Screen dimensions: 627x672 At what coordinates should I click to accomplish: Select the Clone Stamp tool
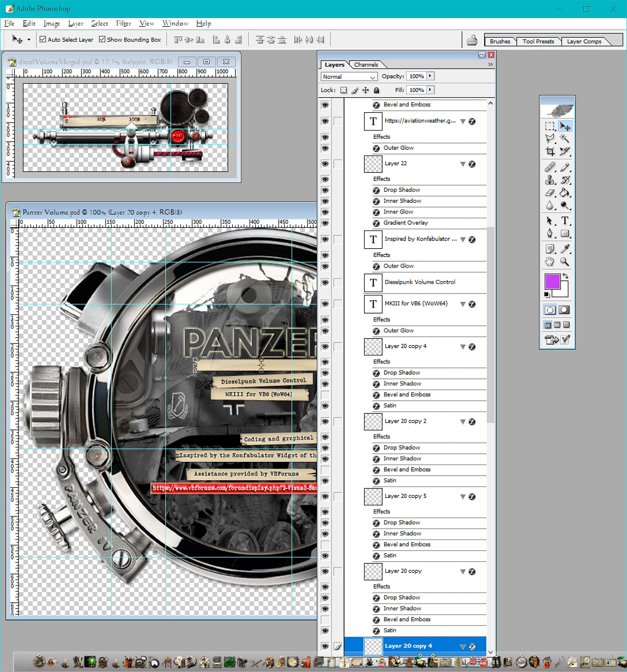[x=550, y=180]
